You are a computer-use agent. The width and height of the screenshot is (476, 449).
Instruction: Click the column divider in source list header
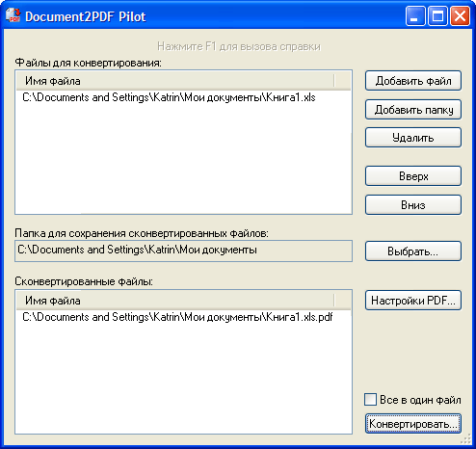point(334,81)
